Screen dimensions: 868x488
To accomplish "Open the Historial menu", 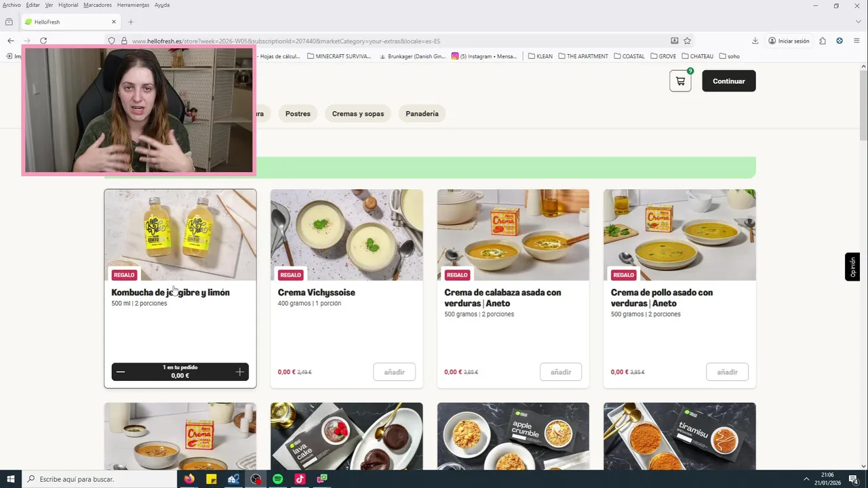I will (68, 5).
